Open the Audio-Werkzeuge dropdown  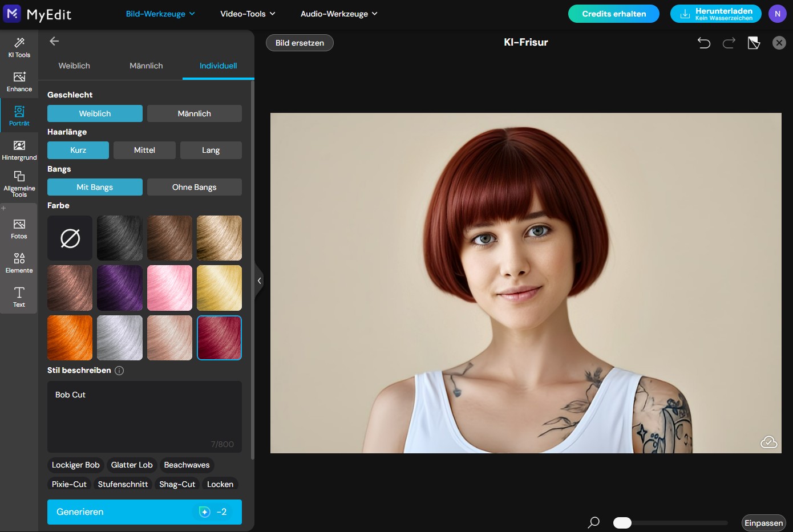pyautogui.click(x=339, y=13)
